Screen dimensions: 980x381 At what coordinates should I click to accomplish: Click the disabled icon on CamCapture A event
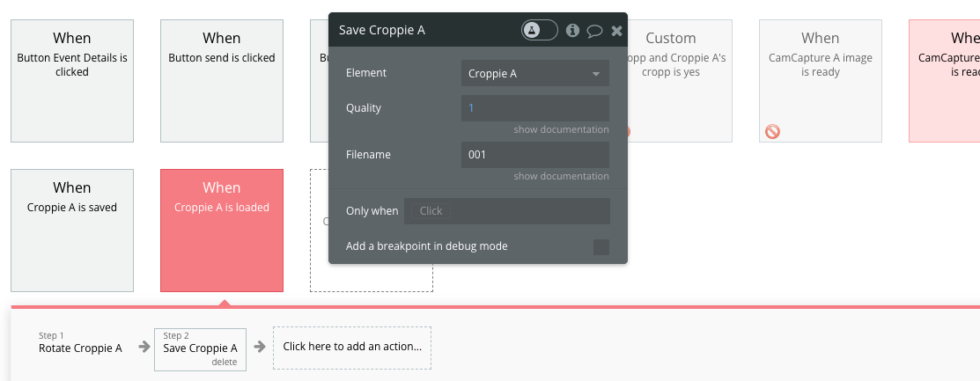(772, 131)
